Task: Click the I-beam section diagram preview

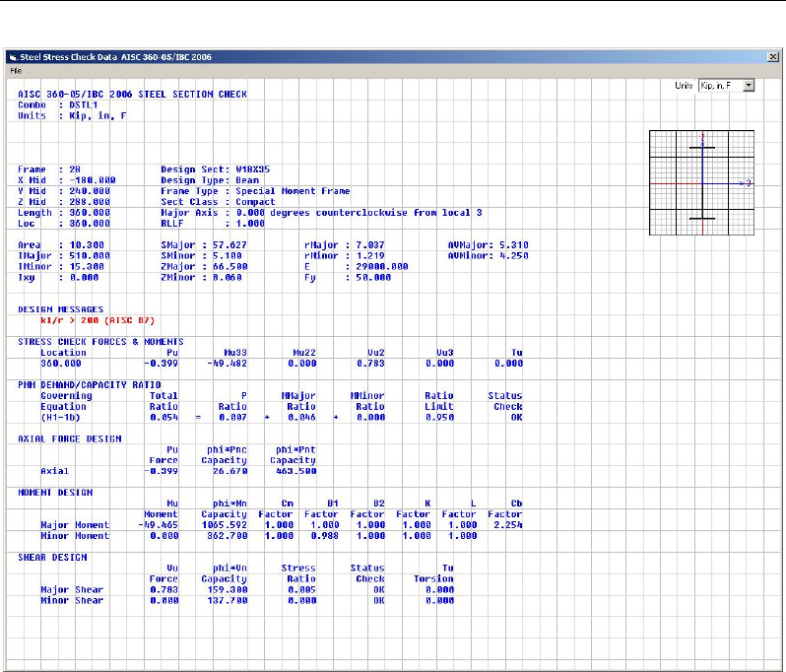Action: pos(702,182)
